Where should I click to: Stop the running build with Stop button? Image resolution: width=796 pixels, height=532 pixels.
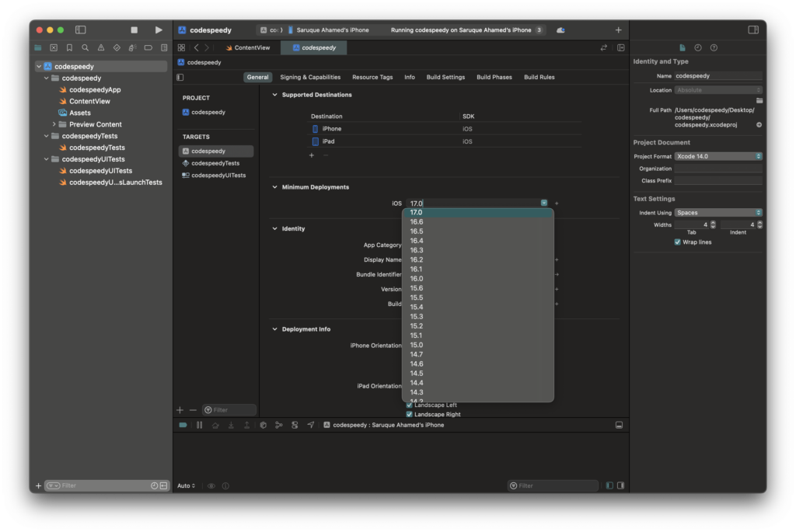pos(134,30)
